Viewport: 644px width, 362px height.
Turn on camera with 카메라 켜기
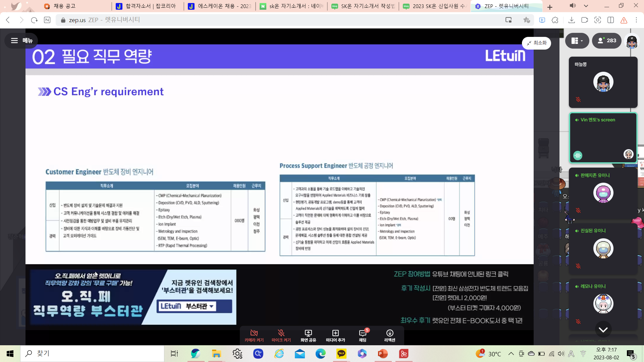pos(254,336)
